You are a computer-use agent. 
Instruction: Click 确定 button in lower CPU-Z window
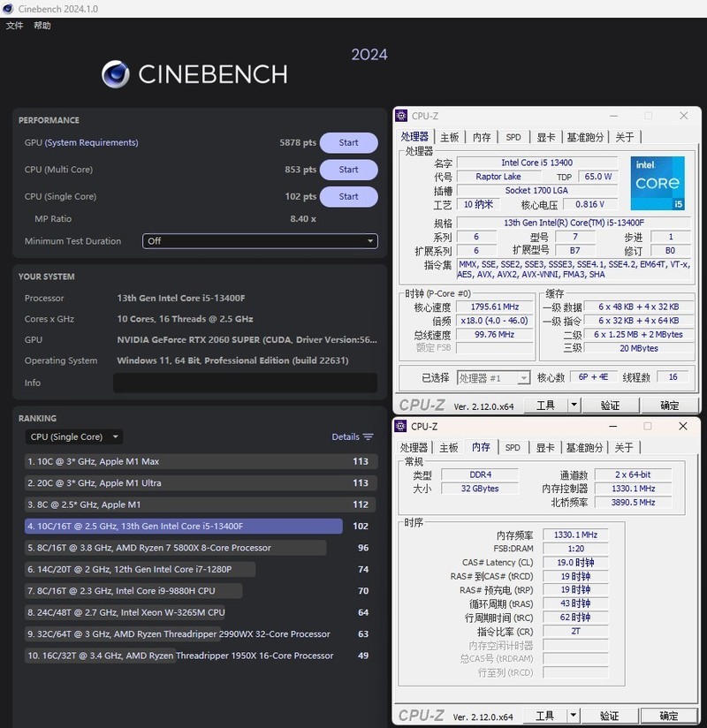[x=668, y=716]
